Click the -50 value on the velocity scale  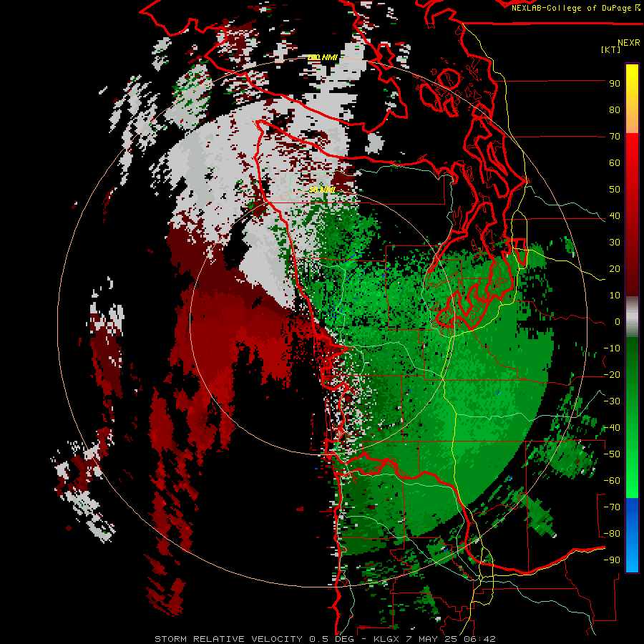point(612,454)
